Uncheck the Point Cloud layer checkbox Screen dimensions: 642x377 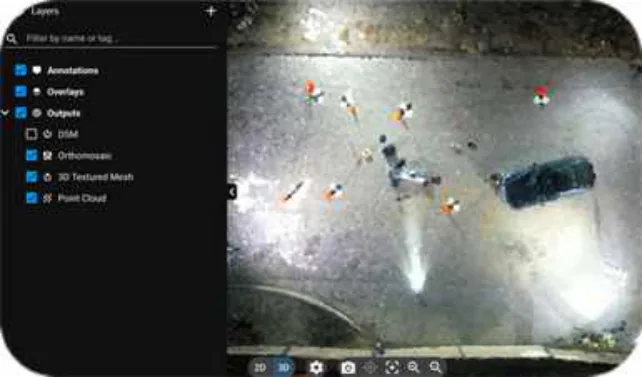[x=32, y=198]
